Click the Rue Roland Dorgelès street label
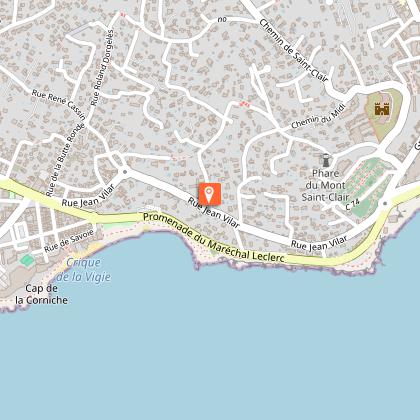This screenshot has height=420, width=420. [102, 68]
